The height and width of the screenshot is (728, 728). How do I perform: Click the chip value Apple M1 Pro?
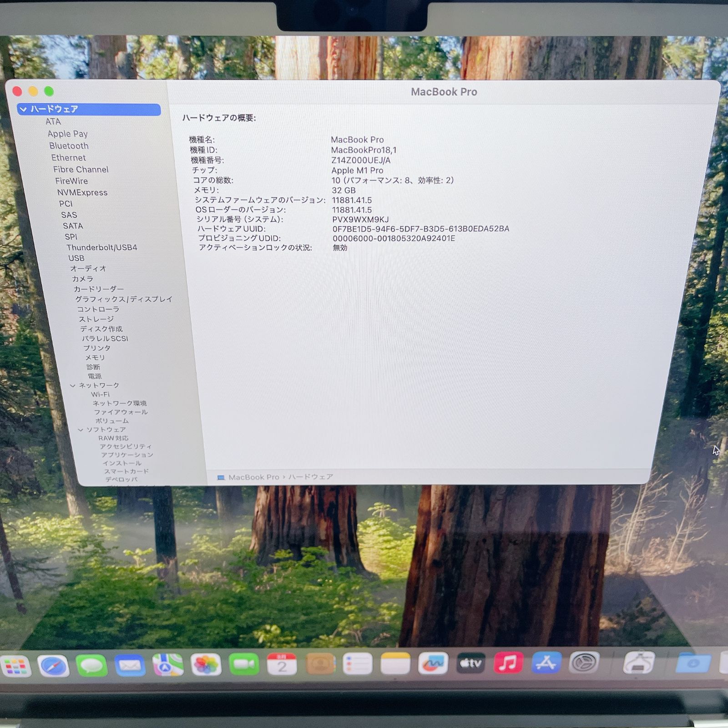tap(357, 171)
